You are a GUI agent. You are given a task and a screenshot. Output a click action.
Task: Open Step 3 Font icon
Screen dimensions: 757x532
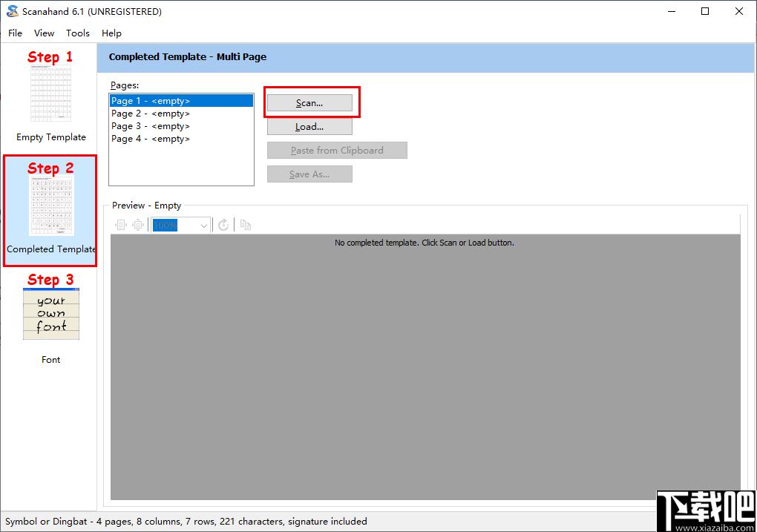[50, 314]
